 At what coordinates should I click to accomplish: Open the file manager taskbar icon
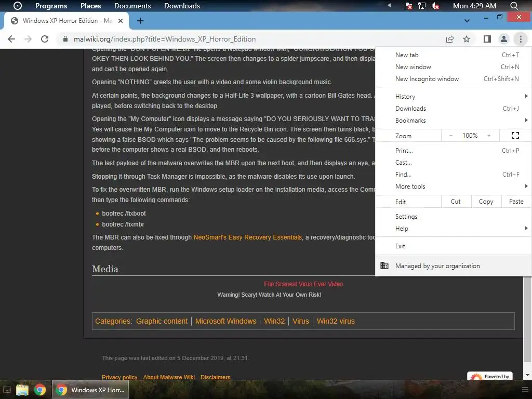point(22,390)
